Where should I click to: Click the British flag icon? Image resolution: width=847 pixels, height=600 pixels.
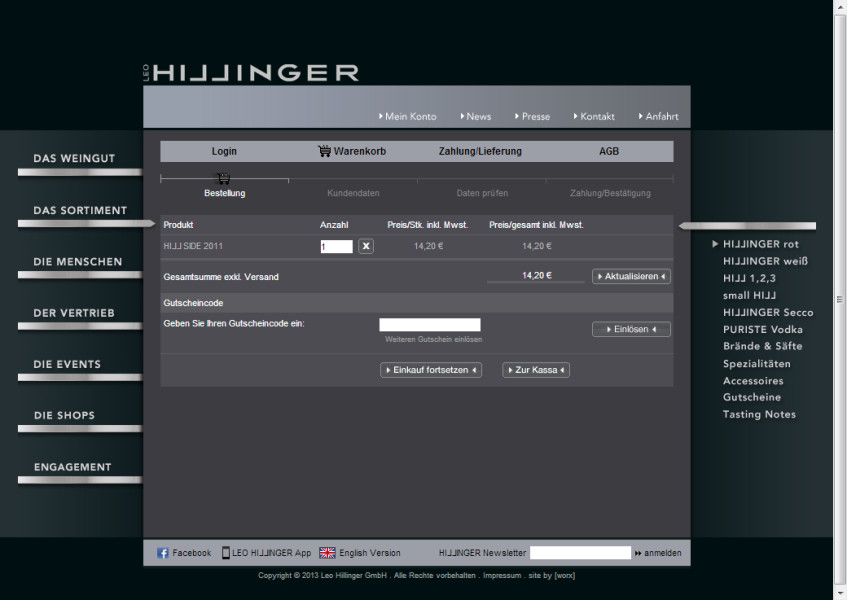(327, 553)
